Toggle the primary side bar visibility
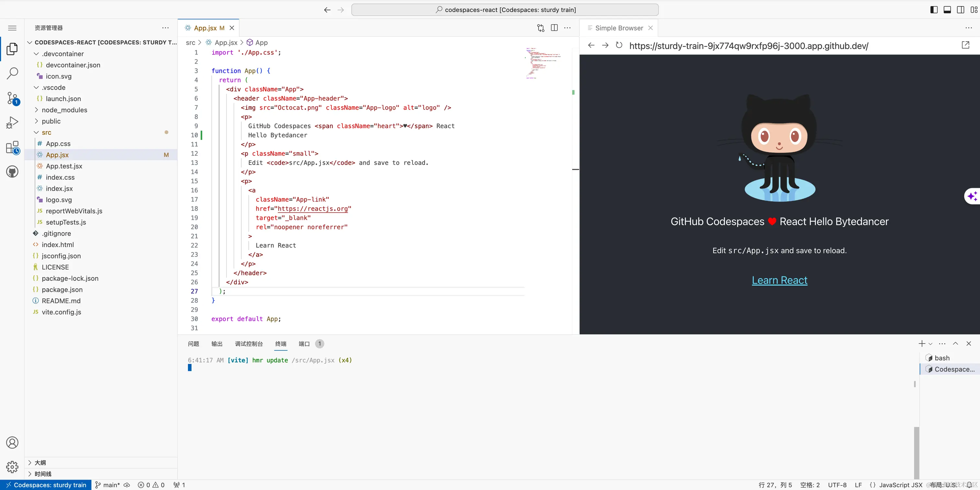Image resolution: width=980 pixels, height=490 pixels. click(x=934, y=10)
